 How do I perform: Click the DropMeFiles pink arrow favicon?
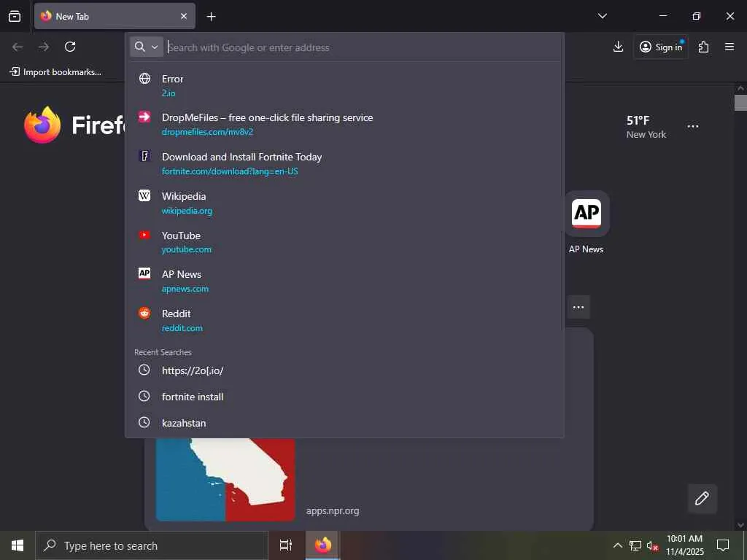pyautogui.click(x=144, y=117)
